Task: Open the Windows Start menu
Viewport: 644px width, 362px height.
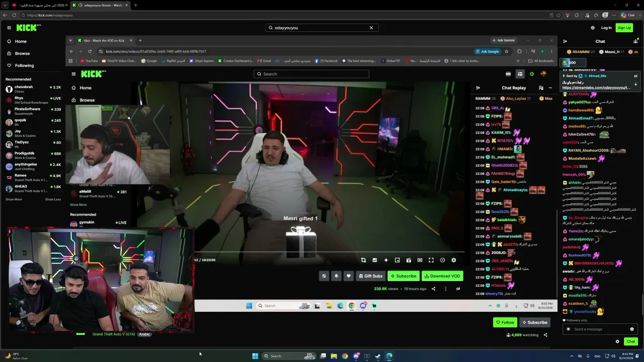Action: click(255, 356)
